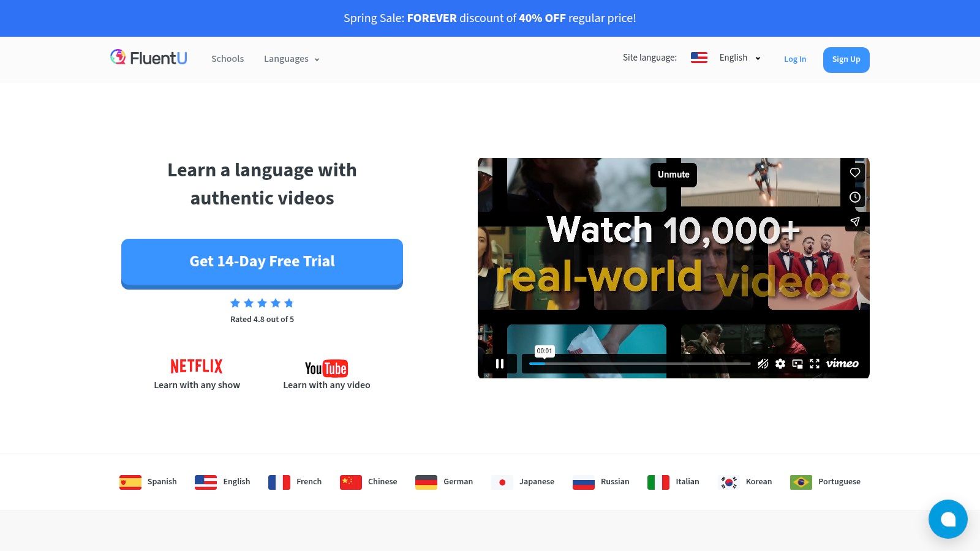The image size is (980, 551).
Task: Click the Log In link
Action: [795, 59]
